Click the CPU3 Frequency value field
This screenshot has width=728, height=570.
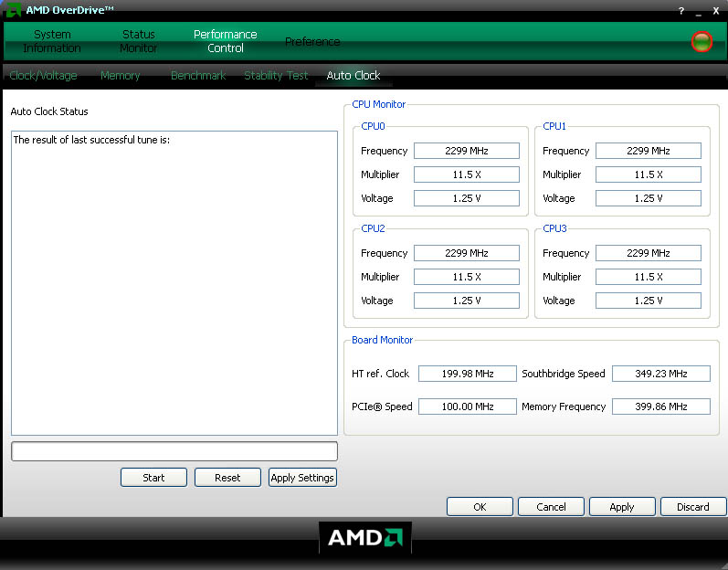649,253
